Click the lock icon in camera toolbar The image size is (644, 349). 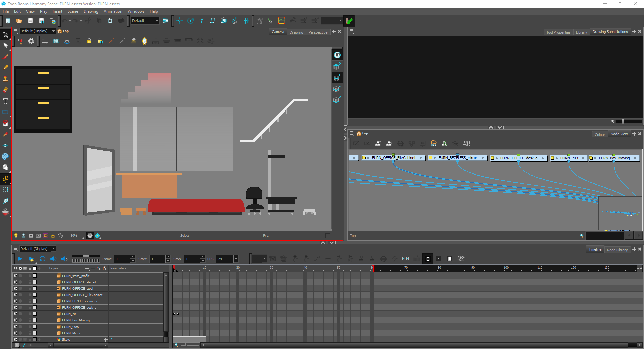click(x=89, y=41)
